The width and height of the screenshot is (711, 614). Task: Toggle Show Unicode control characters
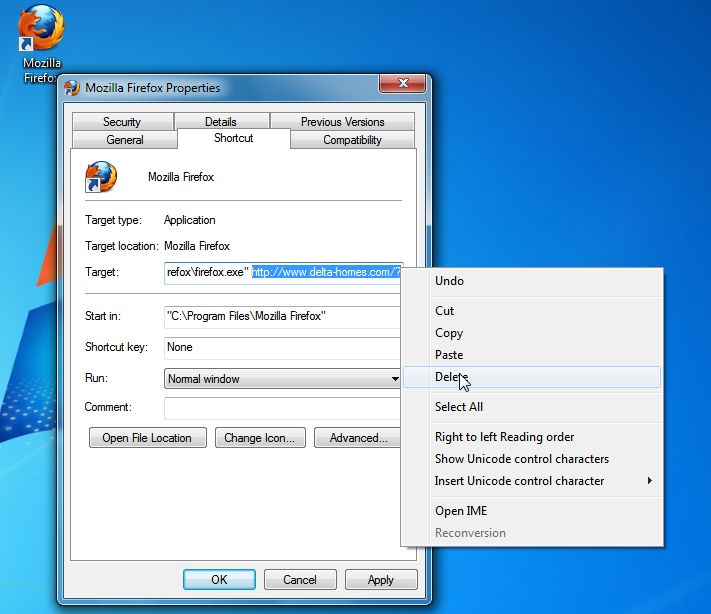(531, 459)
